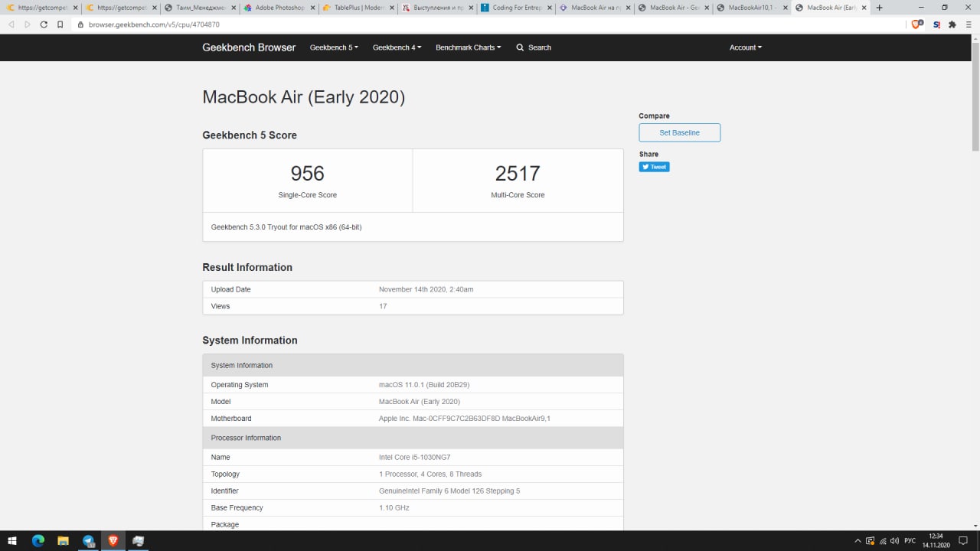Open Brave Shields lion icon

point(916,24)
